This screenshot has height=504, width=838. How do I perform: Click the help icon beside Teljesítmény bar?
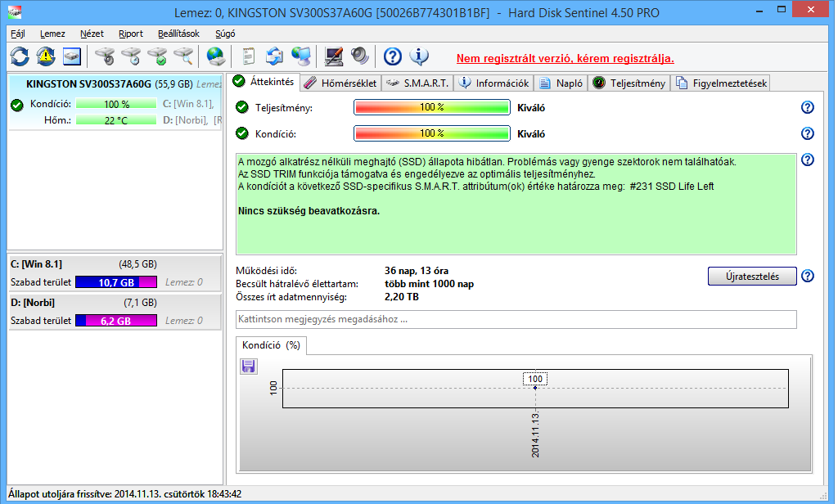tap(808, 107)
